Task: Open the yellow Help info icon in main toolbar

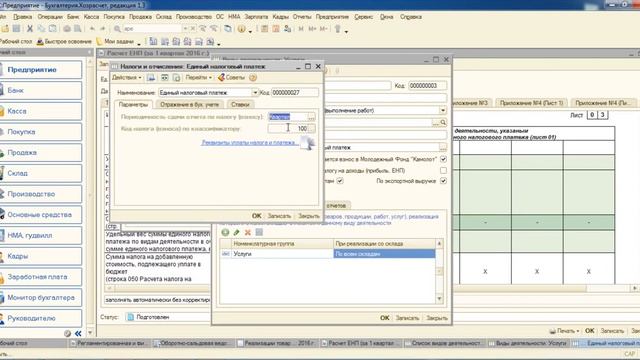Action: coord(241,29)
